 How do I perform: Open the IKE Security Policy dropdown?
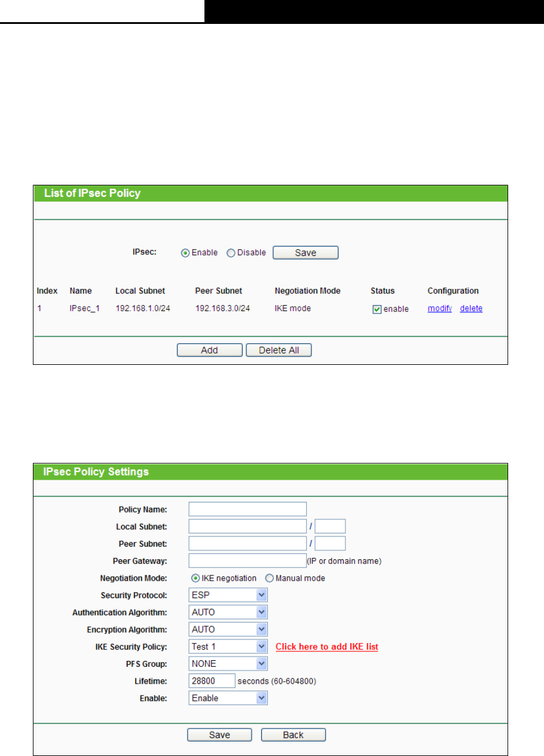[228, 647]
